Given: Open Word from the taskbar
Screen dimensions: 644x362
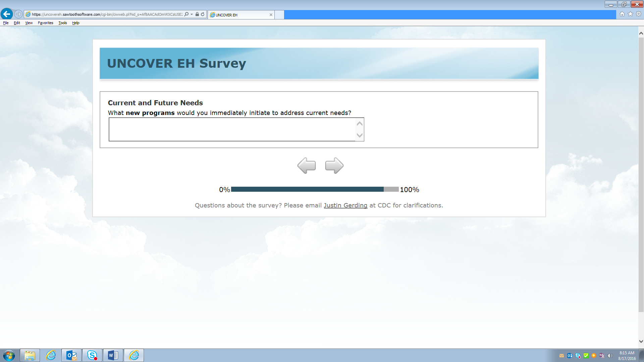Looking at the screenshot, I should [113, 355].
